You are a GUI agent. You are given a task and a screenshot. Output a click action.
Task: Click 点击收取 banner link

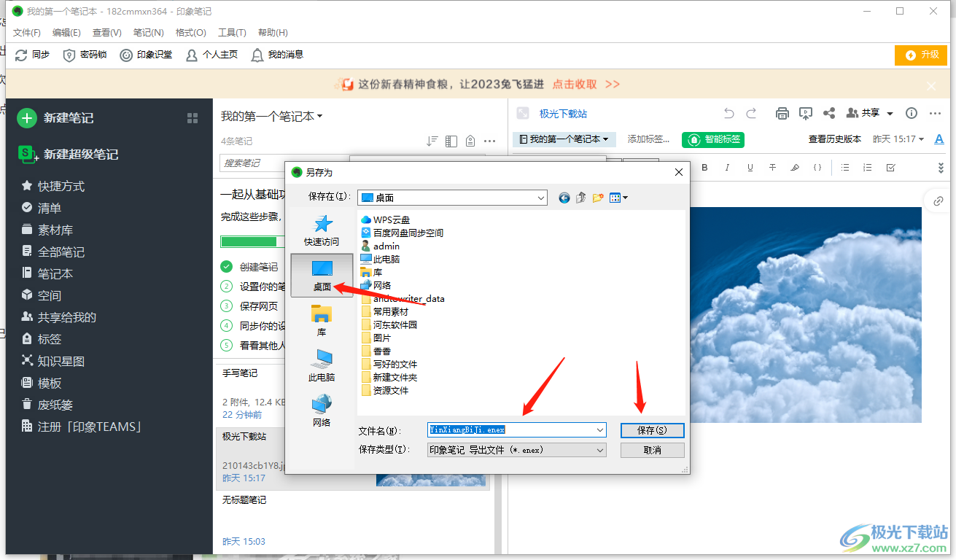coord(575,85)
